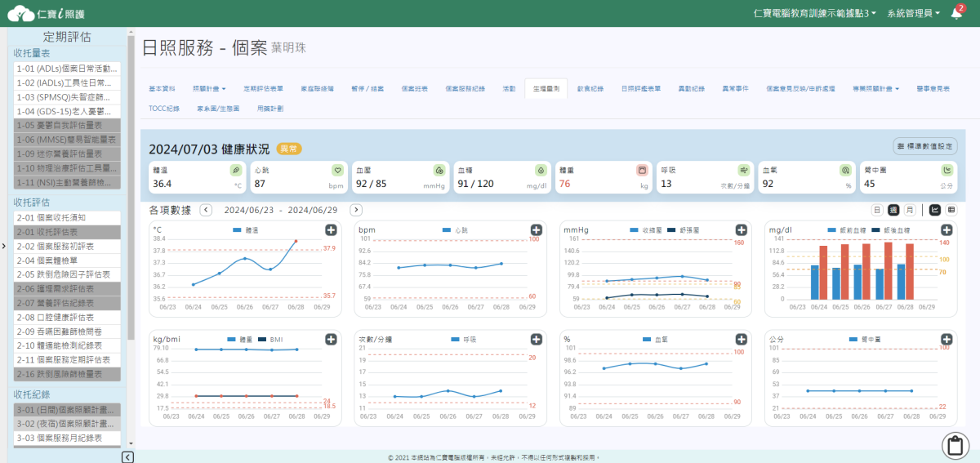The width and height of the screenshot is (980, 463).
Task: Open the 照顧計畫 tab dropdown
Action: click(209, 87)
